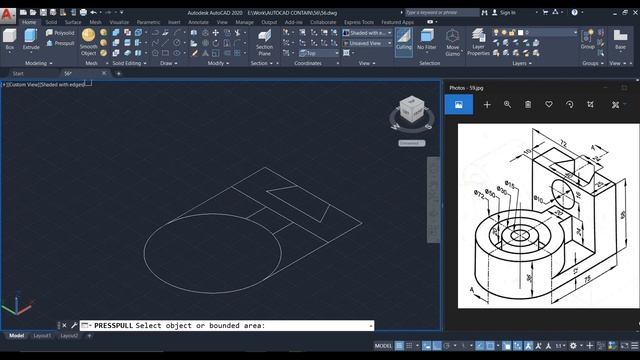Click crop icon in Photos window

coord(590,104)
